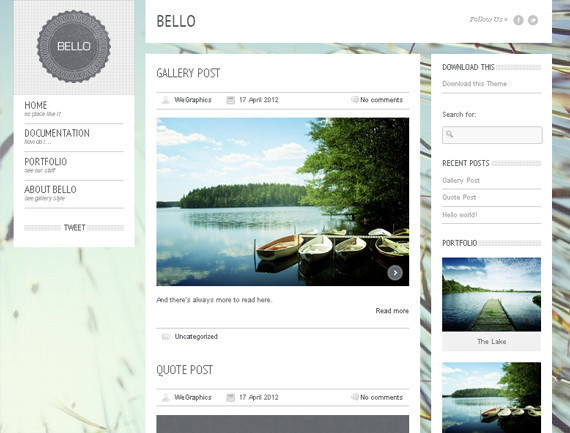The height and width of the screenshot is (433, 570).
Task: Go to the Portfolio menu item
Action: pyautogui.click(x=46, y=161)
